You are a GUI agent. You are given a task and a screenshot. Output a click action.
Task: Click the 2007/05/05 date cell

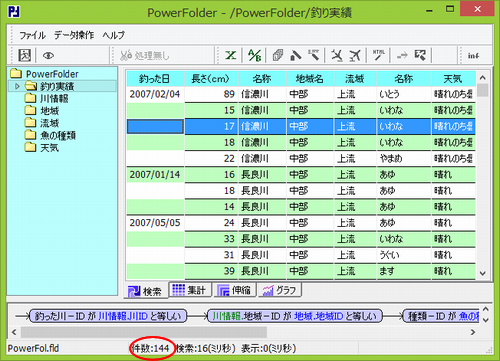point(155,223)
